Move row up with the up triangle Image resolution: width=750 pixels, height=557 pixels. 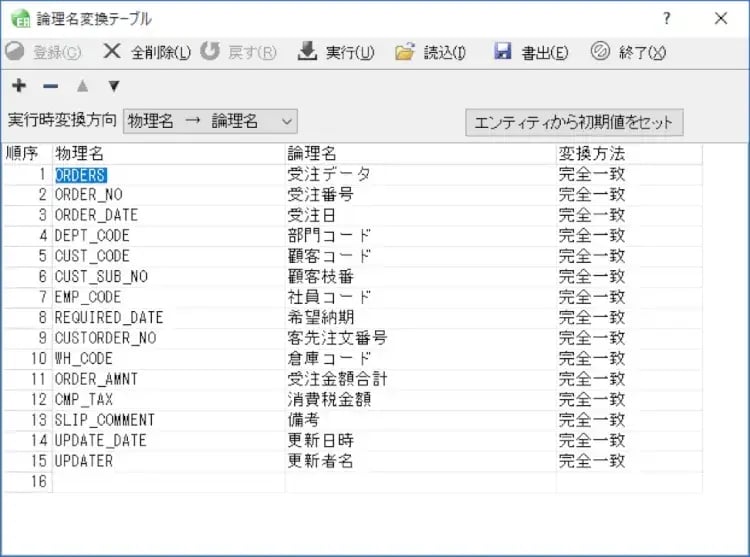tap(83, 86)
